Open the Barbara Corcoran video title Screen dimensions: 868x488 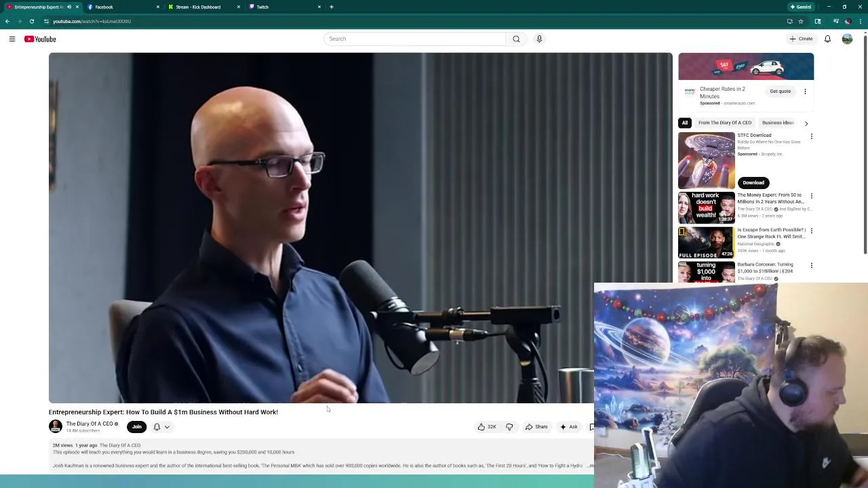[765, 268]
